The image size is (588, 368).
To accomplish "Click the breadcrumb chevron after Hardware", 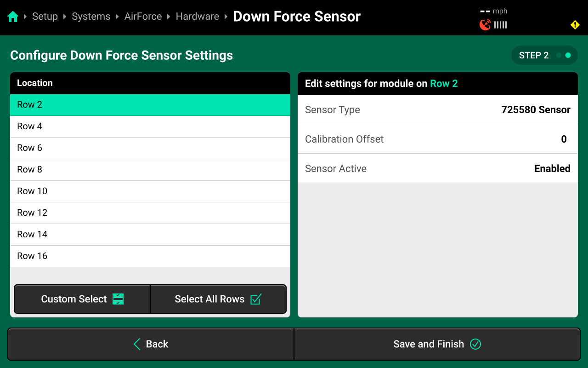I will [x=226, y=16].
